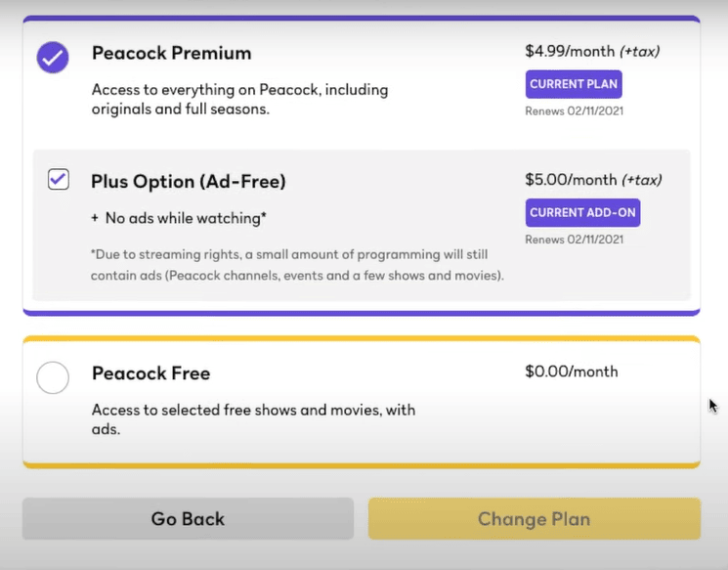Click the Premium plan renewal date
The image size is (728, 570).
click(575, 111)
